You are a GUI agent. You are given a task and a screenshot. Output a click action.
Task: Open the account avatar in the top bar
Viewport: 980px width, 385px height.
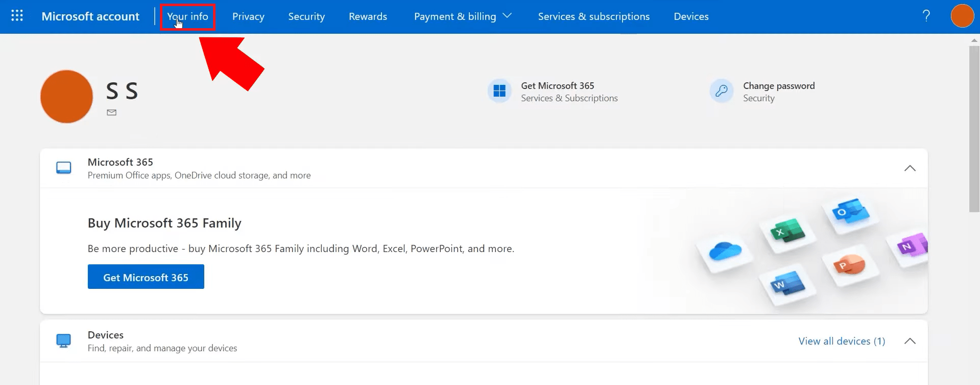coord(962,16)
